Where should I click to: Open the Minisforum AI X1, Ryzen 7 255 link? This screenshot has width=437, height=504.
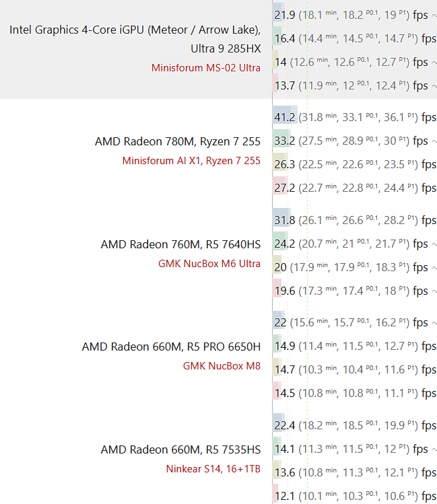[191, 160]
